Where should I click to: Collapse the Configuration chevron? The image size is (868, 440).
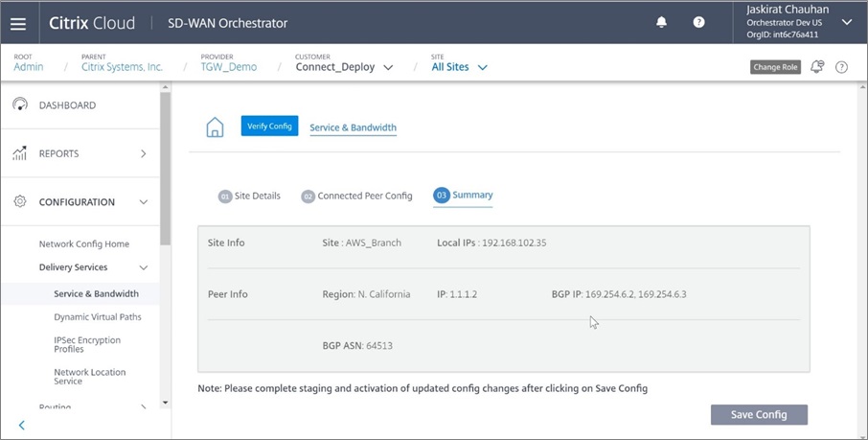144,202
